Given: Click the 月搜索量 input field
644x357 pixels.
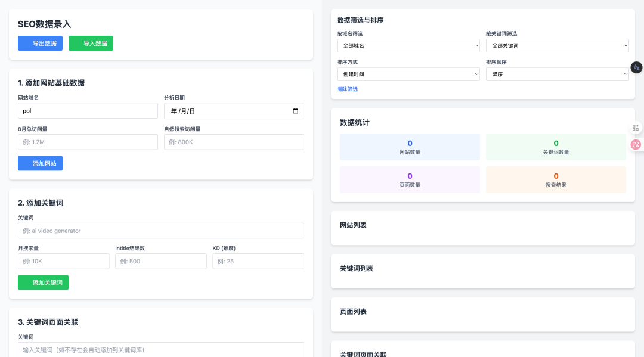Looking at the screenshot, I should click(x=64, y=262).
